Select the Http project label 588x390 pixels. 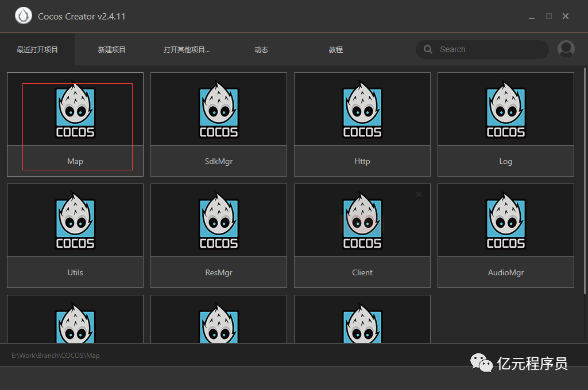pyautogui.click(x=362, y=162)
